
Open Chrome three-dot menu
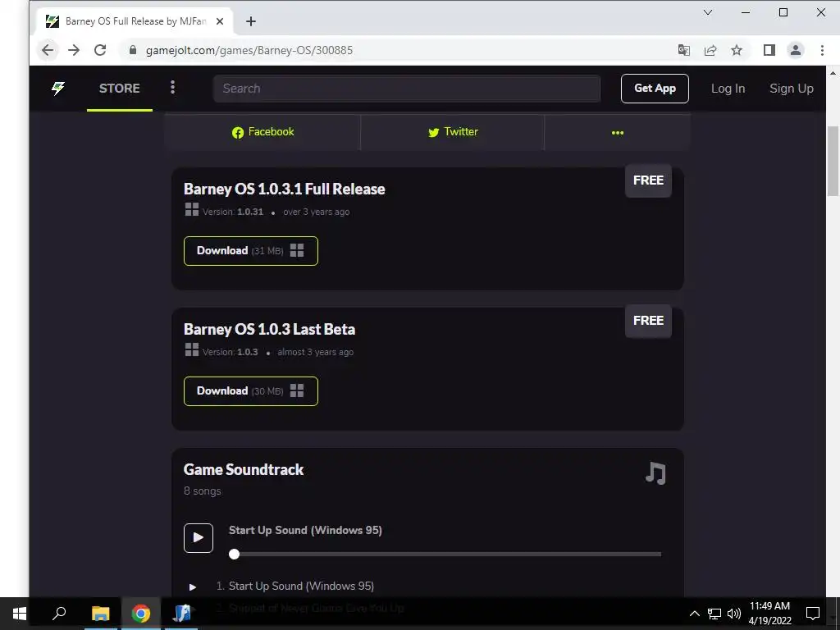tap(822, 50)
